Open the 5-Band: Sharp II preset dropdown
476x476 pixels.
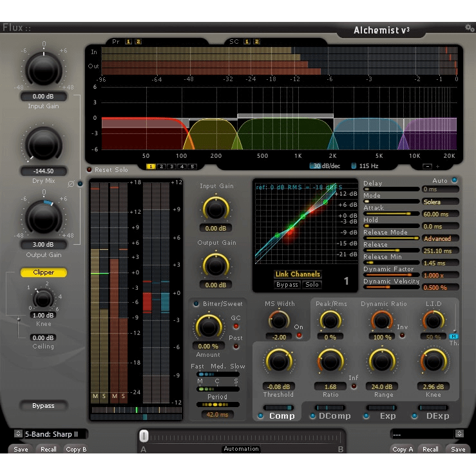point(50,434)
